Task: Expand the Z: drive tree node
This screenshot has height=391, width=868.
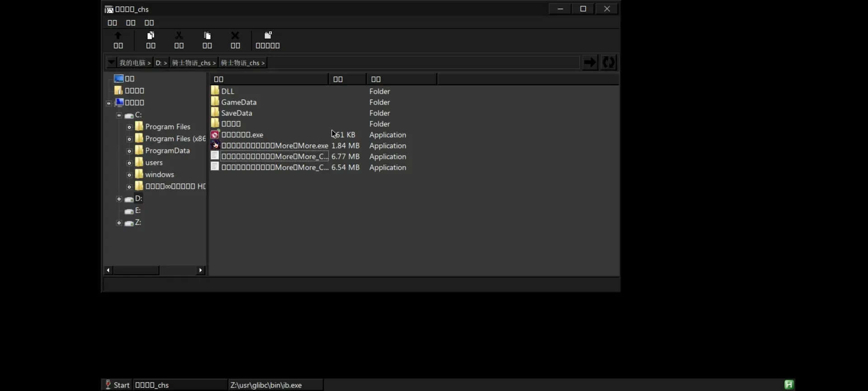Action: coord(119,223)
